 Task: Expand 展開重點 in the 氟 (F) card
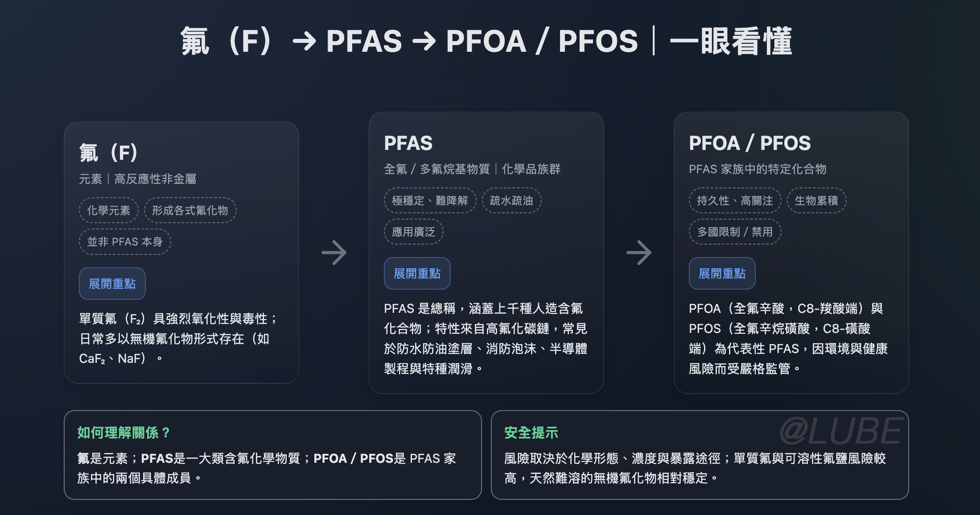coord(112,284)
